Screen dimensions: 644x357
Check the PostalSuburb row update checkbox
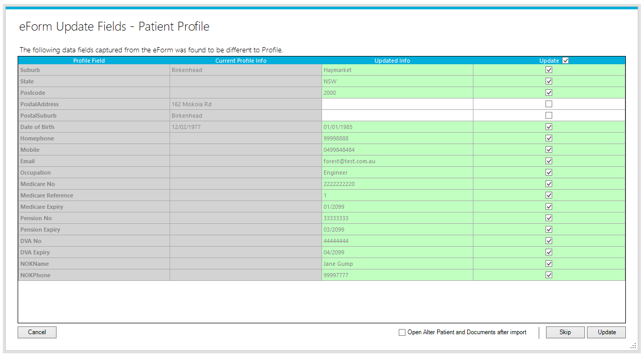(549, 116)
